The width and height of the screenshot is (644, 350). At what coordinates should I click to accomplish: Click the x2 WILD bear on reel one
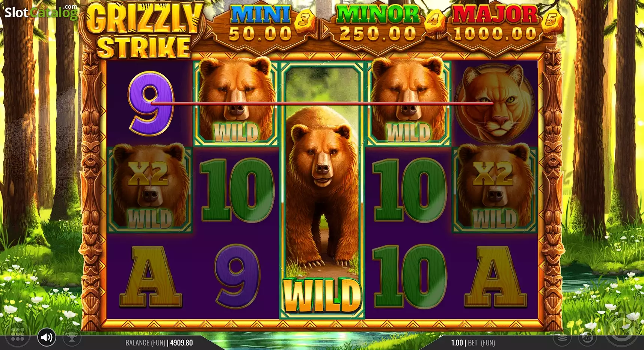tap(150, 189)
